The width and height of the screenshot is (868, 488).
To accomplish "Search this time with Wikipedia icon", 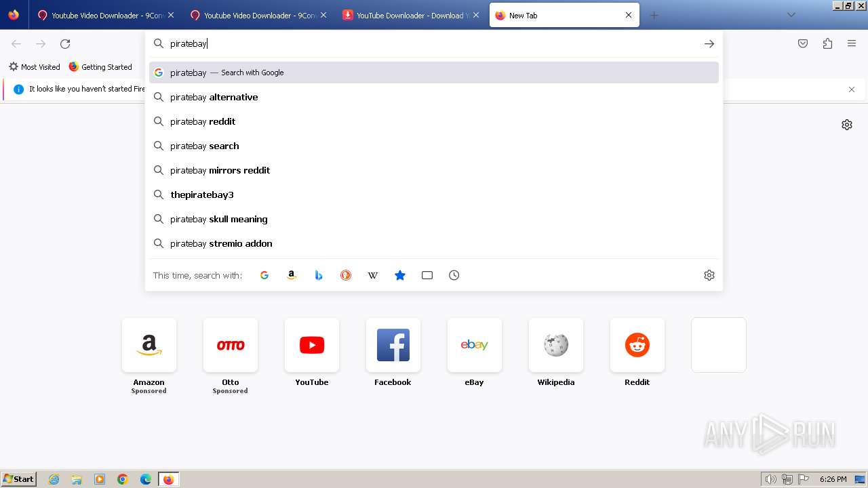I will (x=373, y=275).
